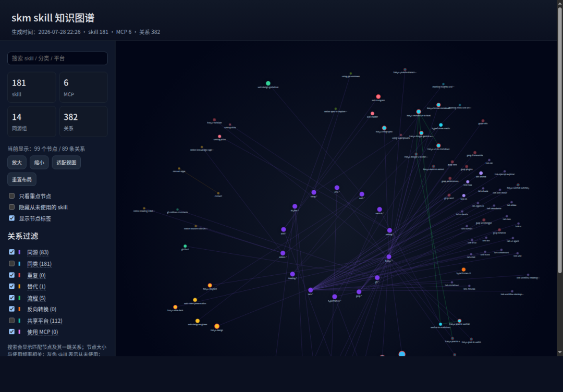Screen dimensions: 563x392
Task: Click the purple gsap-* group node
Action: click(x=359, y=292)
